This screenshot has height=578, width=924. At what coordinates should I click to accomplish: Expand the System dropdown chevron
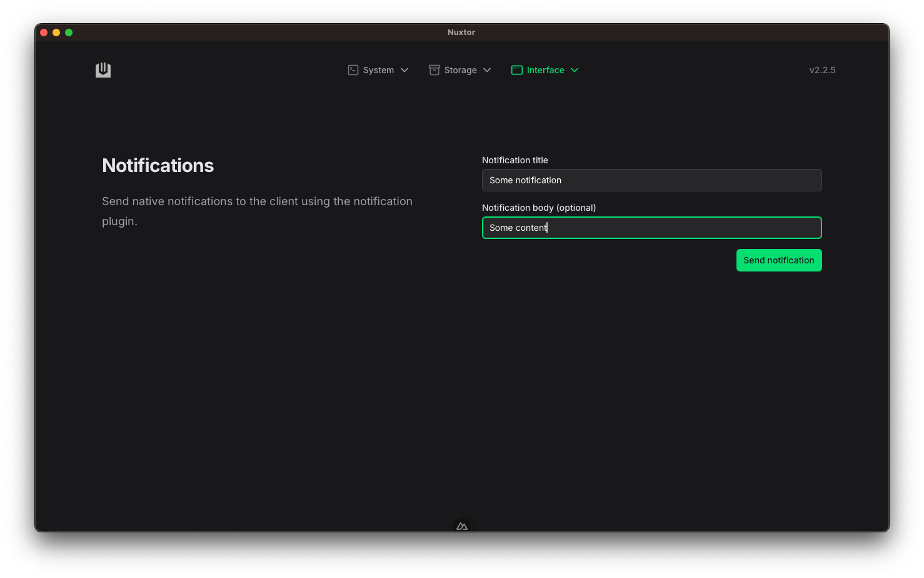pos(404,70)
